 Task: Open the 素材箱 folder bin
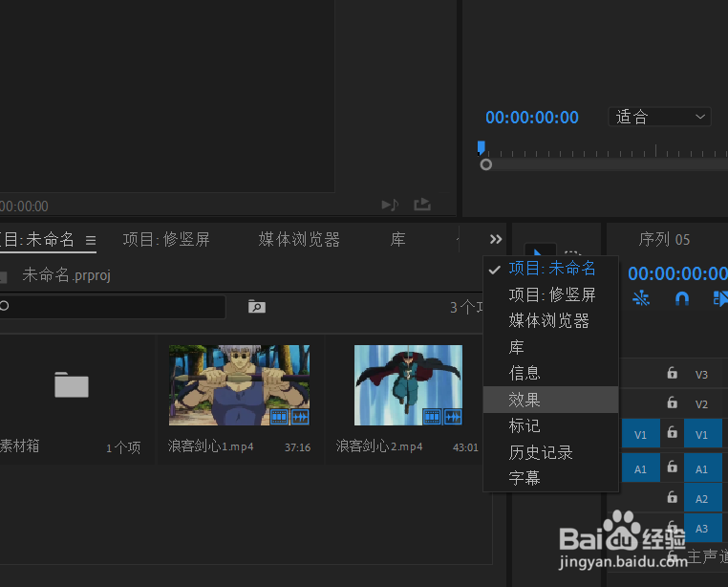(72, 384)
